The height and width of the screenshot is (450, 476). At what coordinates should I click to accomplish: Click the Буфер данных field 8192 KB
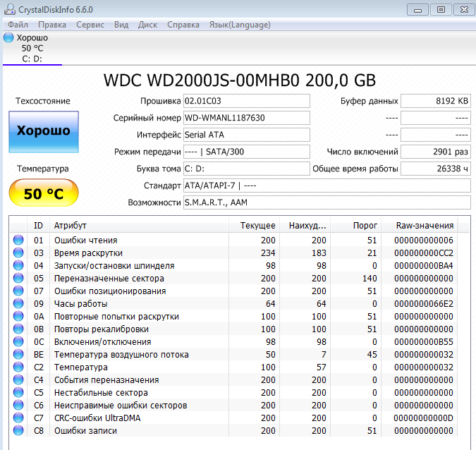(436, 101)
